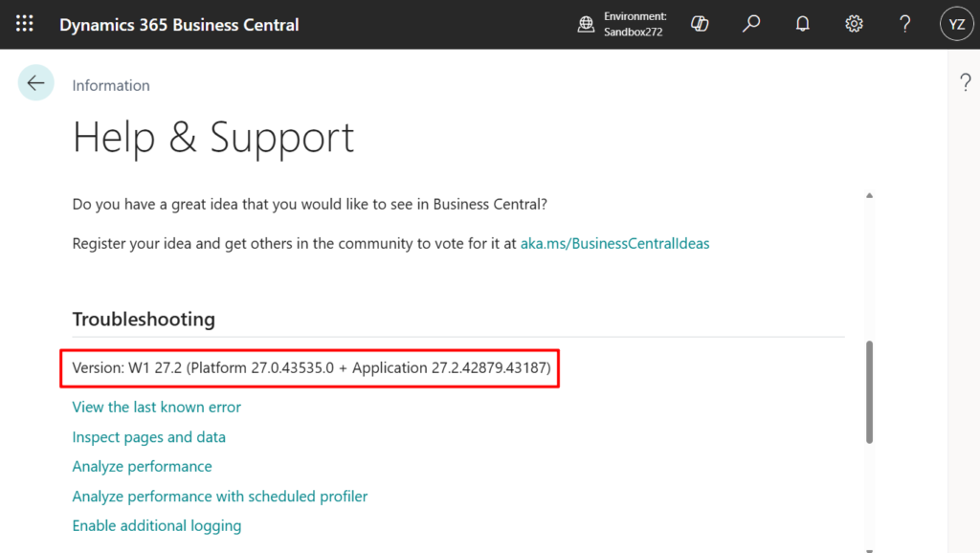Show notifications bell

pyautogui.click(x=803, y=24)
